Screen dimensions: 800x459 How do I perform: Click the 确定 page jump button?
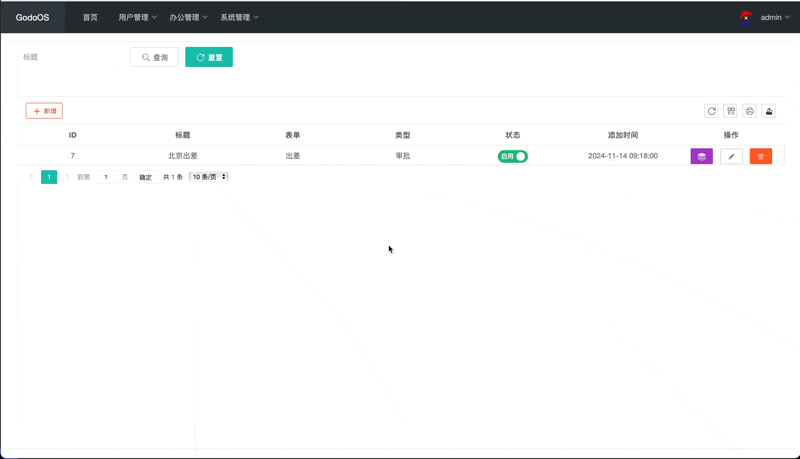pyautogui.click(x=145, y=177)
